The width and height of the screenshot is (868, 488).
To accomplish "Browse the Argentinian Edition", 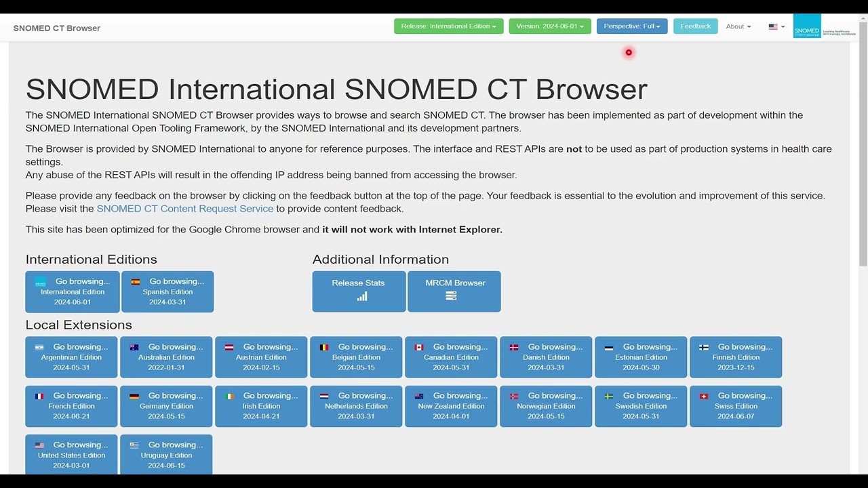I will 71,357.
